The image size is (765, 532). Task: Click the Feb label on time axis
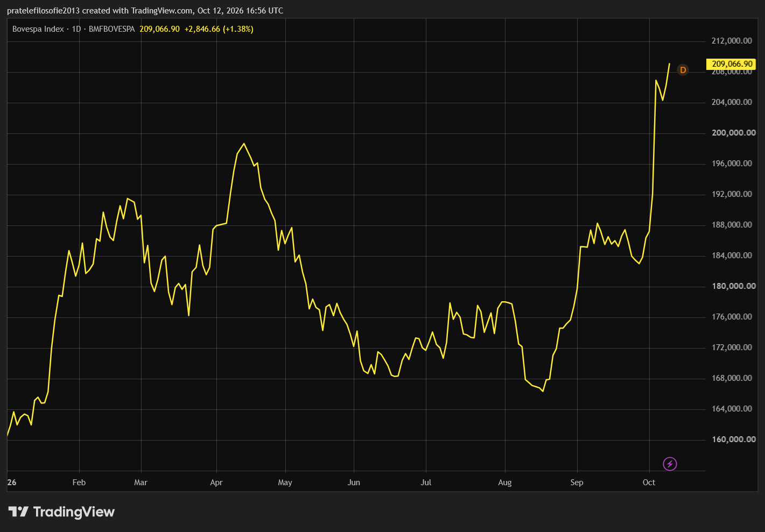tap(79, 483)
